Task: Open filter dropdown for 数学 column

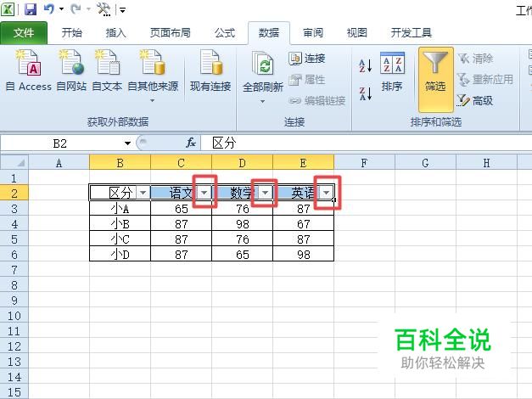Action: pyautogui.click(x=265, y=193)
